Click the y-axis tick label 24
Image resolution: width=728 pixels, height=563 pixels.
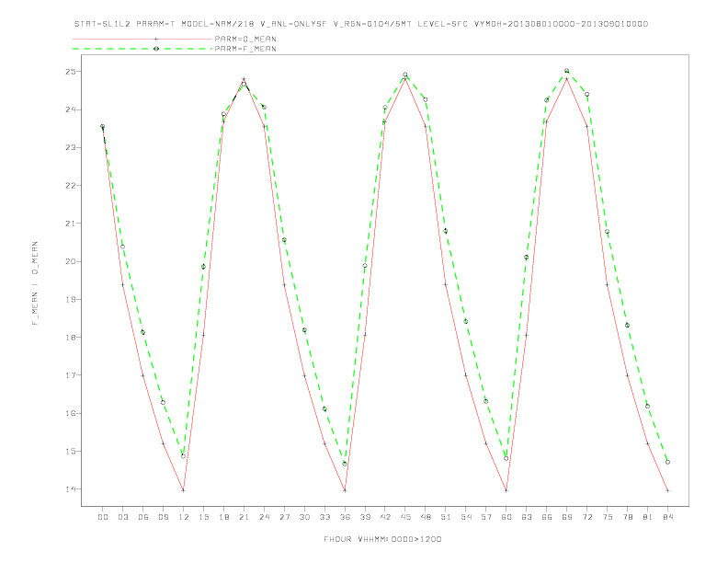(x=71, y=109)
